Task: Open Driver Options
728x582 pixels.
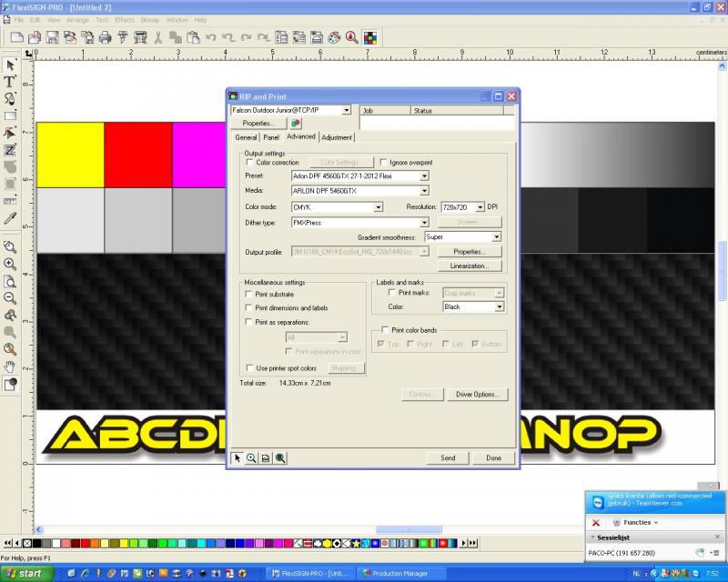Action: (x=478, y=395)
